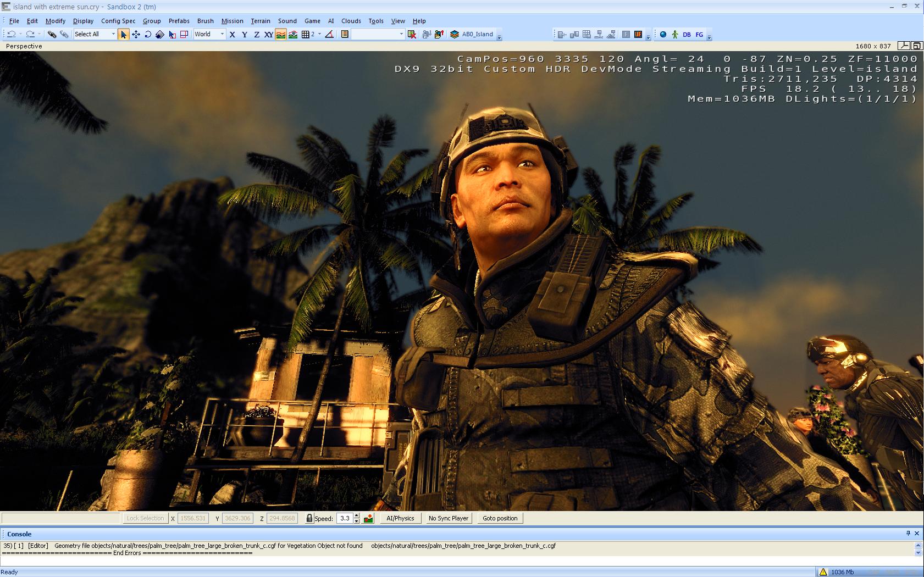Screen dimensions: 924x577
Task: Click the Load Selected Objects icon
Action: [x=439, y=34]
